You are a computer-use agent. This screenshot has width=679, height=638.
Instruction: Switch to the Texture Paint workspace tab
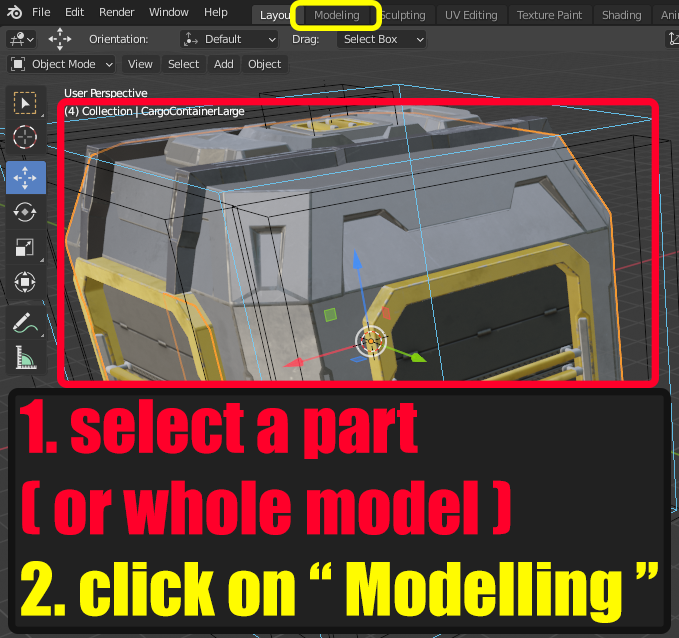pyautogui.click(x=549, y=15)
